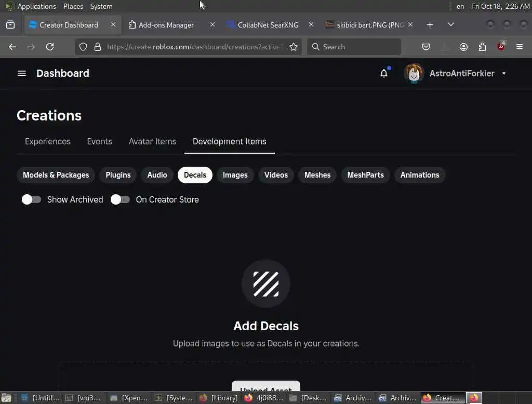
Task: Open the Dashboard hamburger navigation menu
Action: tap(22, 73)
